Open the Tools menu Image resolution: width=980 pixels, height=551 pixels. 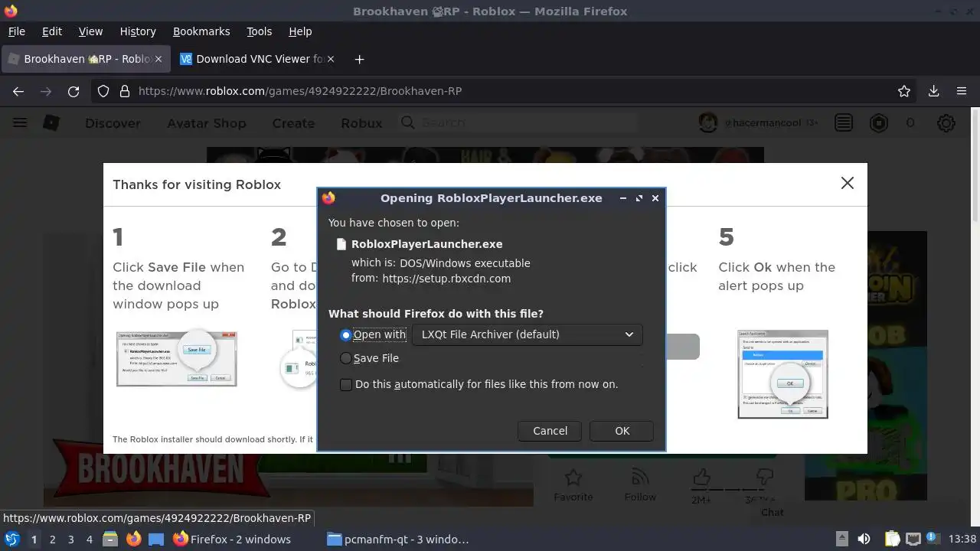click(259, 31)
